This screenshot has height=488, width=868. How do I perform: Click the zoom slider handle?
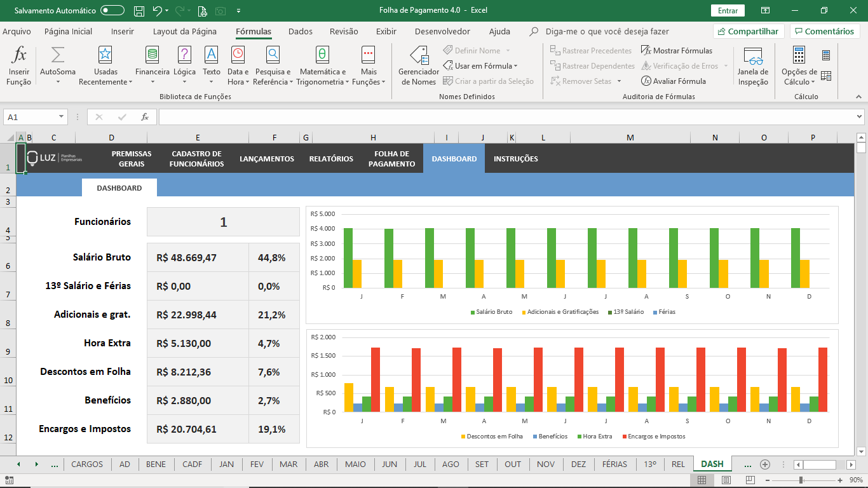(x=801, y=480)
